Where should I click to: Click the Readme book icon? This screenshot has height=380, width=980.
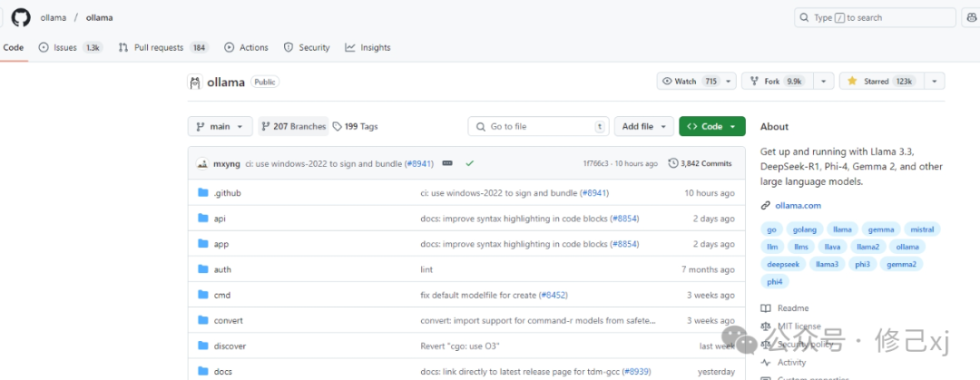point(766,308)
